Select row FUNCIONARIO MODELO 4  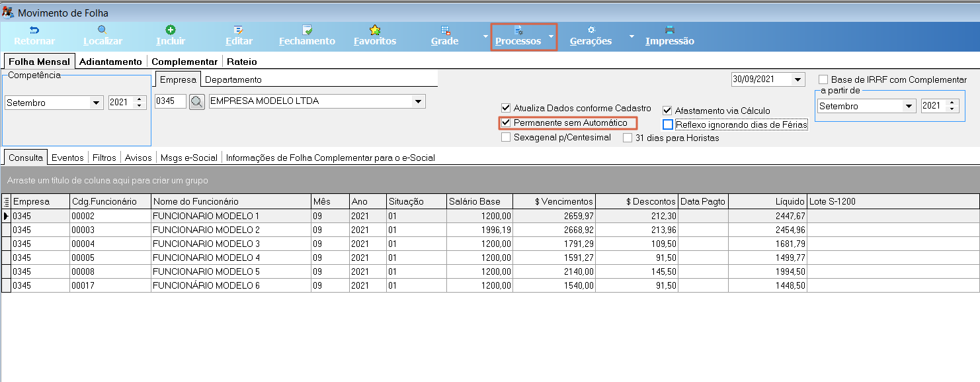click(490, 258)
